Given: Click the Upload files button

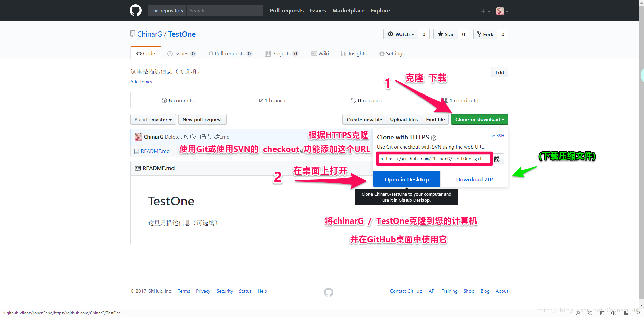Looking at the screenshot, I should (404, 119).
